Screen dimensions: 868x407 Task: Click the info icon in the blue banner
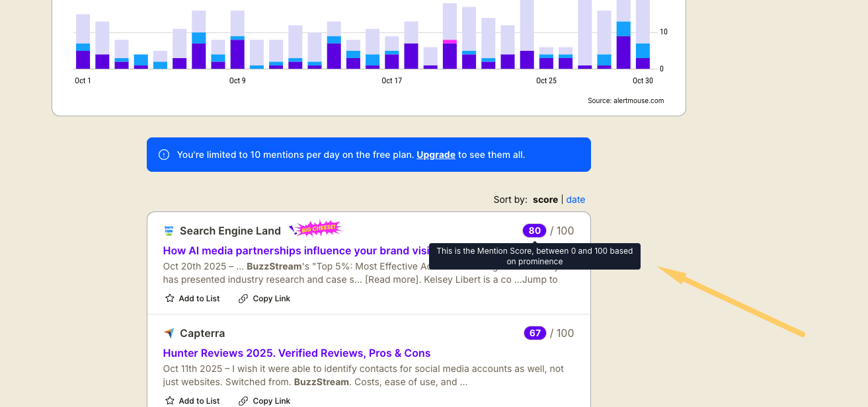(x=164, y=155)
